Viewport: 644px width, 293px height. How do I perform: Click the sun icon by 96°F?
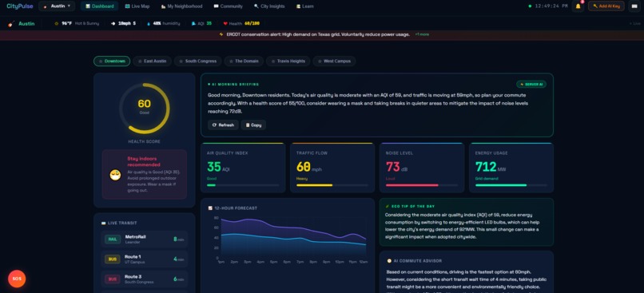[x=57, y=24]
